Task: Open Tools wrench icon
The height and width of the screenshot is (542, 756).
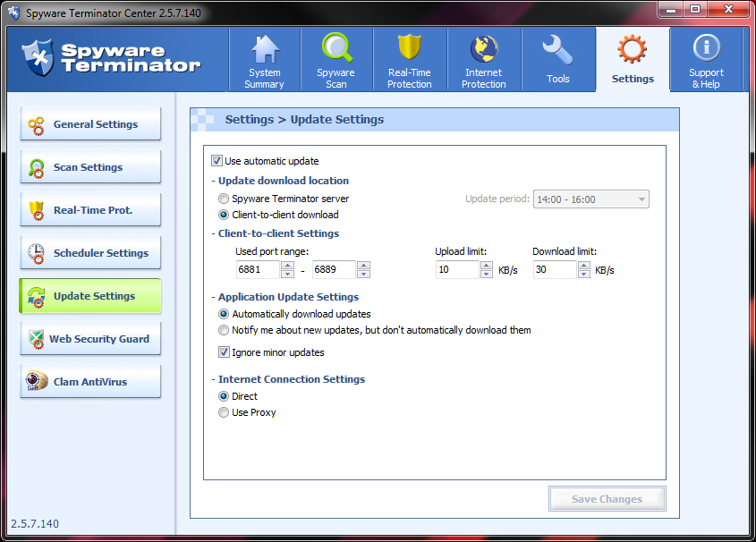Action: pos(557,50)
